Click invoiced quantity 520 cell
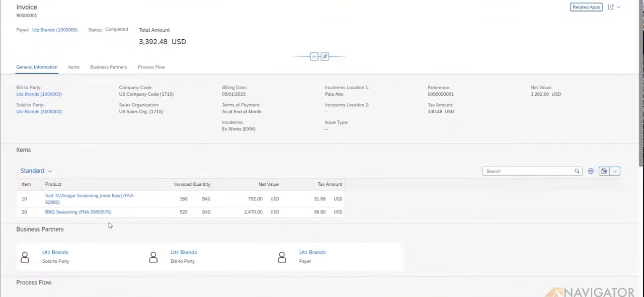The image size is (644, 297). 184,212
